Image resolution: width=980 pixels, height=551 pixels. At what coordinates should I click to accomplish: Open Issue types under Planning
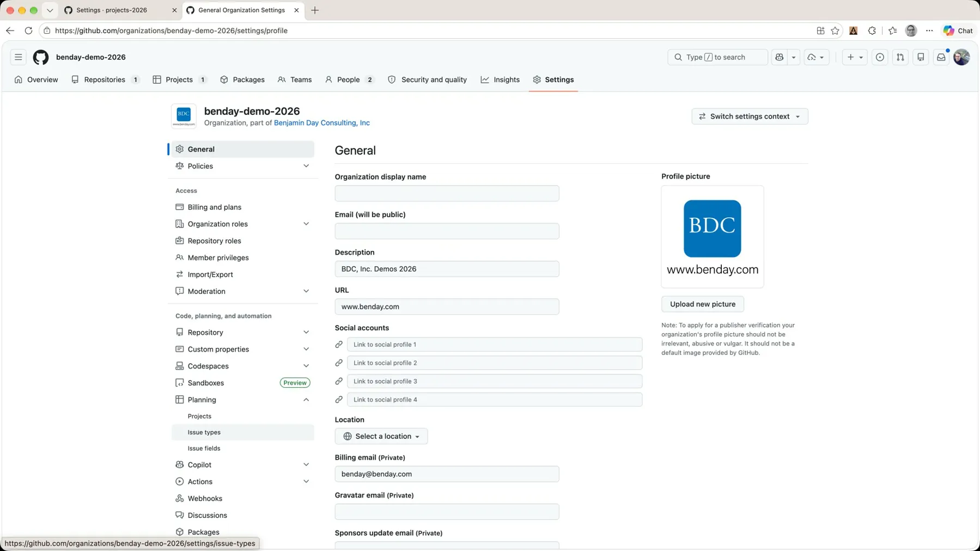point(242,432)
